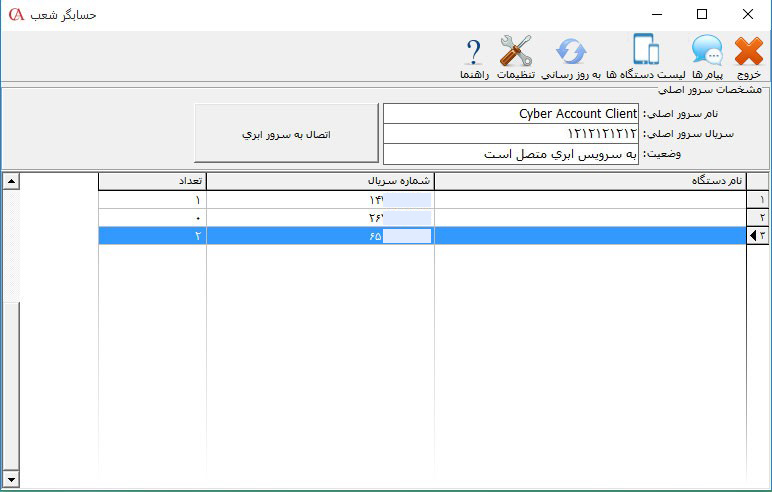Click the خروج (Exit) toolbar icon
772x492 pixels.
pos(748,56)
